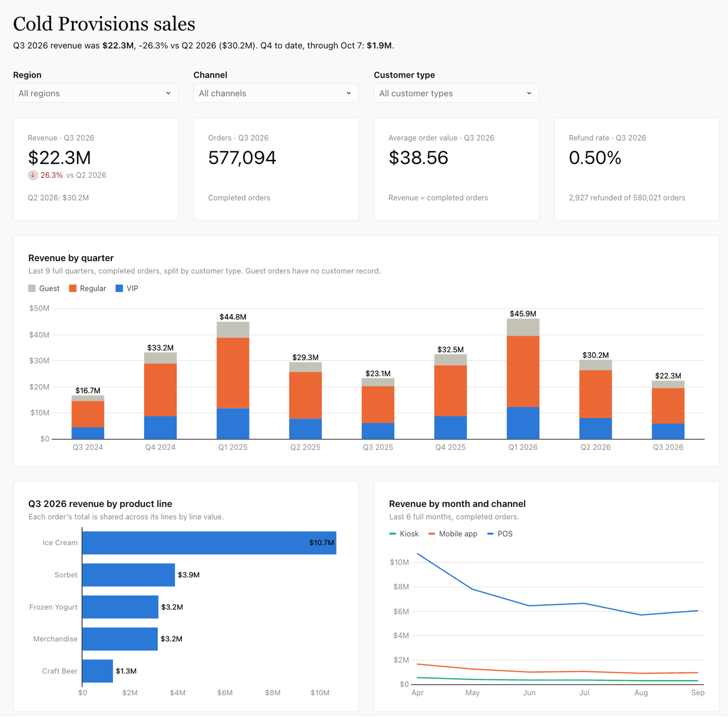Click the Regular legend orange swatch

coord(73,288)
